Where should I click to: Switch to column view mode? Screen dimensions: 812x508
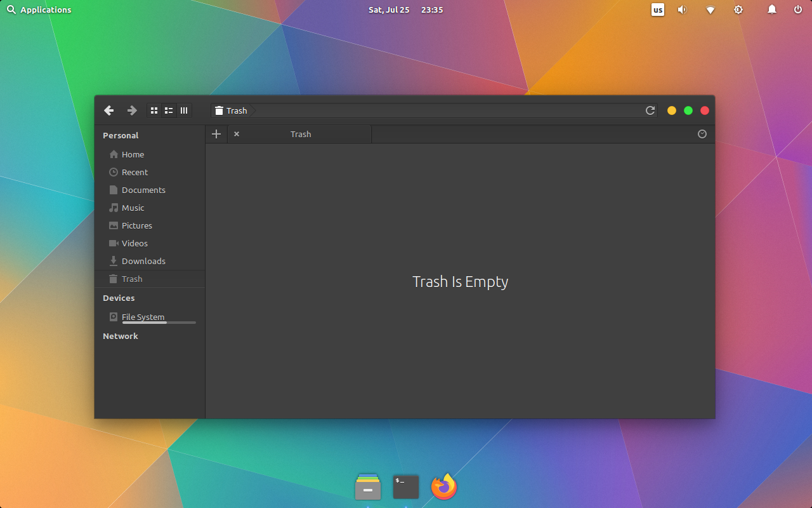tap(184, 110)
